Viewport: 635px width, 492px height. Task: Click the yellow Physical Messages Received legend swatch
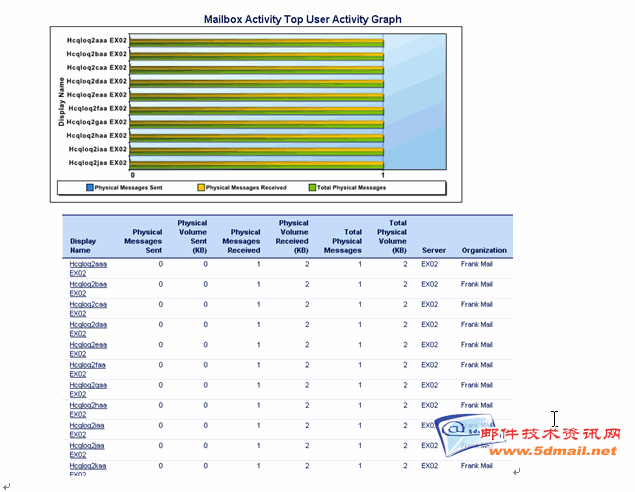[x=200, y=187]
